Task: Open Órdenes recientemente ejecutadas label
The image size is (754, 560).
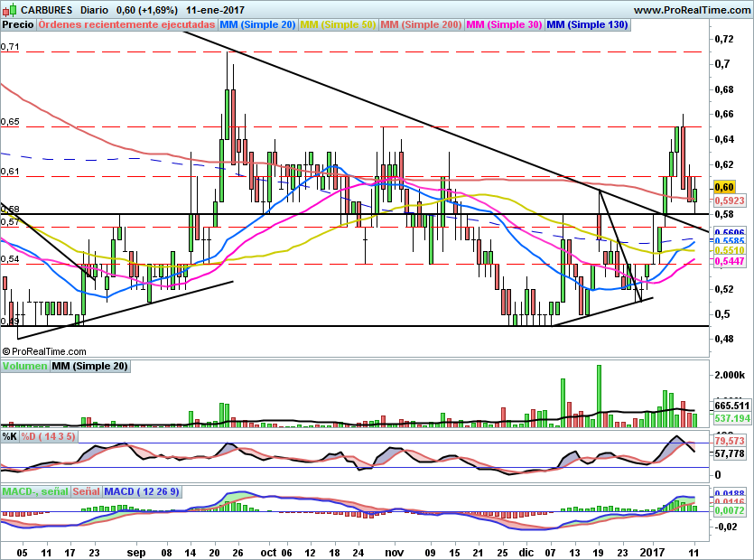Action: [x=128, y=24]
